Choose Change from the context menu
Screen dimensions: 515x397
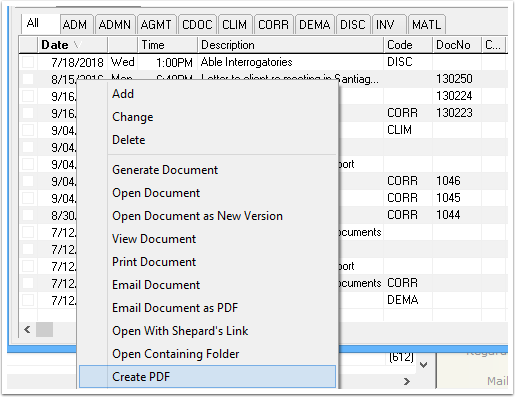click(x=207, y=117)
